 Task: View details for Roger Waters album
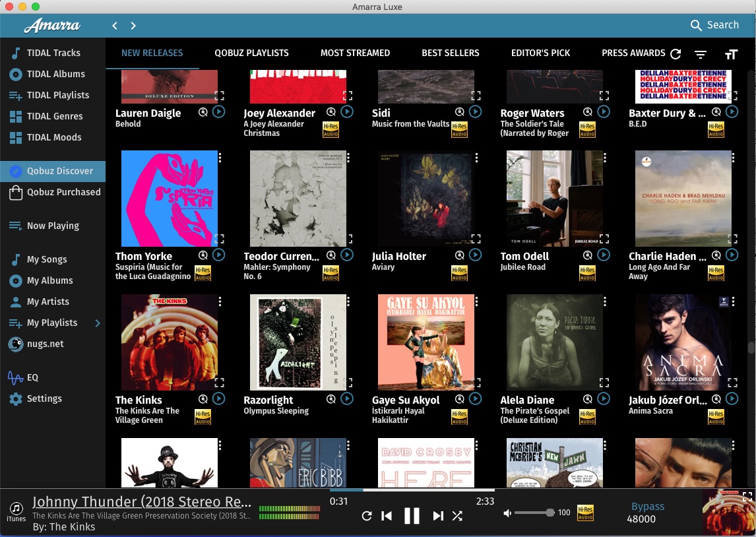point(588,112)
